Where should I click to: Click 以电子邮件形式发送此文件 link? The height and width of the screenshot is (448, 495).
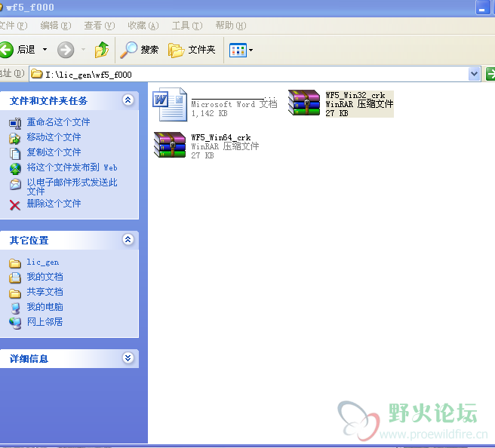72,186
